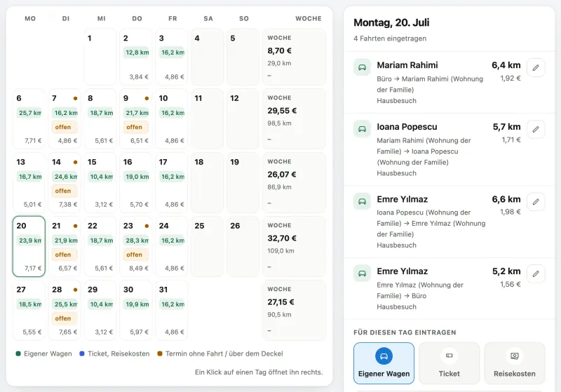This screenshot has height=392, width=561.
Task: Open day 6 with 25,7 km
Action: pyautogui.click(x=29, y=119)
